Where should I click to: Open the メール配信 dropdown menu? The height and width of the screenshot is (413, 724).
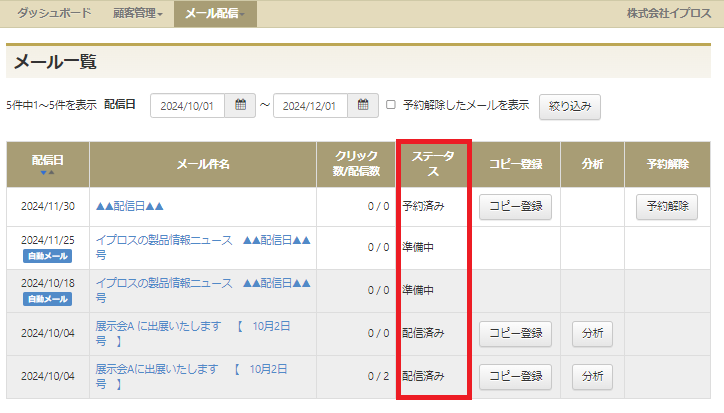(x=215, y=13)
